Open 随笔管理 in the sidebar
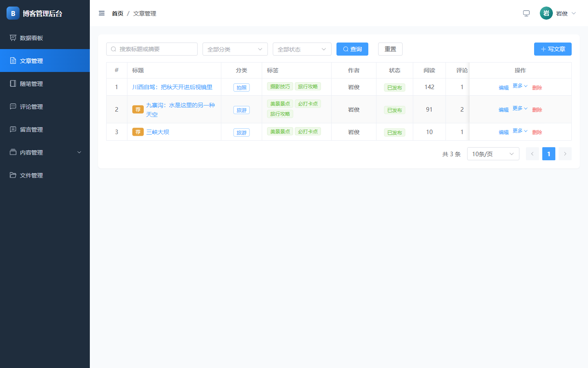Viewport: 588px width, 368px height. (45, 83)
